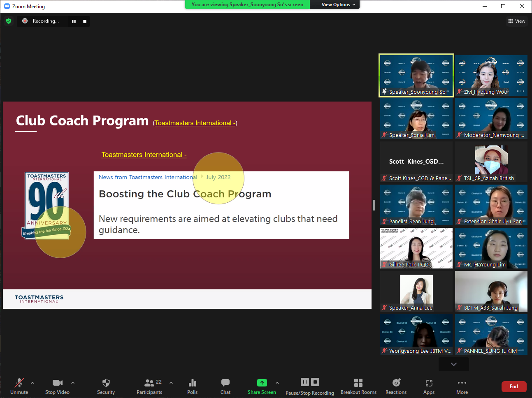The height and width of the screenshot is (398, 532).
Task: Click Stop Video camera icon
Action: point(58,383)
